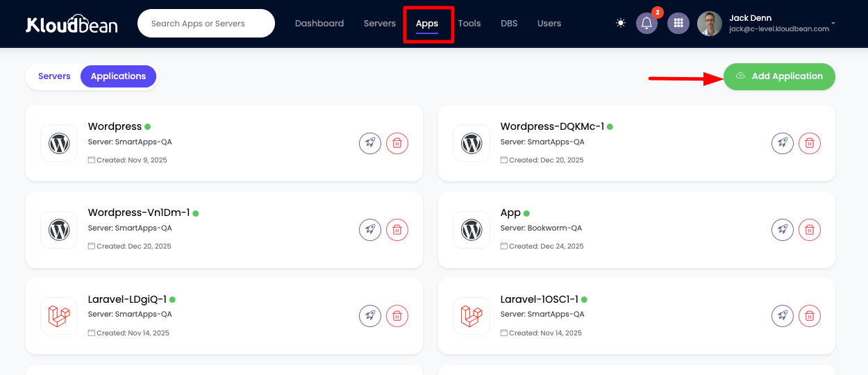Delete the Wordpress-DQKMc-1 application
This screenshot has width=868, height=375.
810,143
